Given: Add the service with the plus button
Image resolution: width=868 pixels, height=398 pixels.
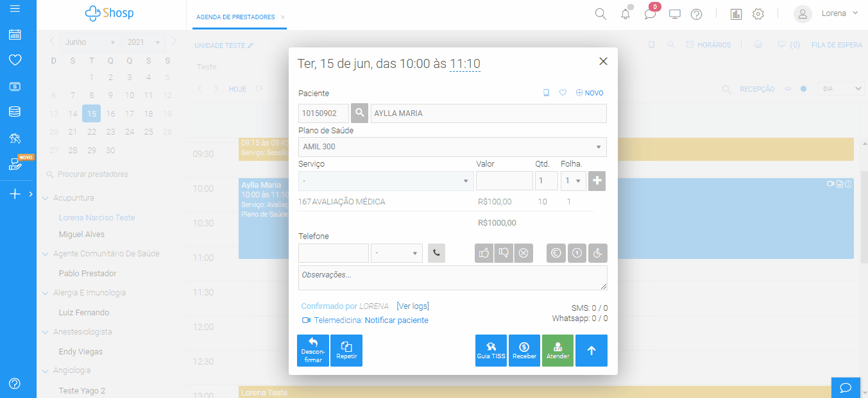Looking at the screenshot, I should point(597,181).
